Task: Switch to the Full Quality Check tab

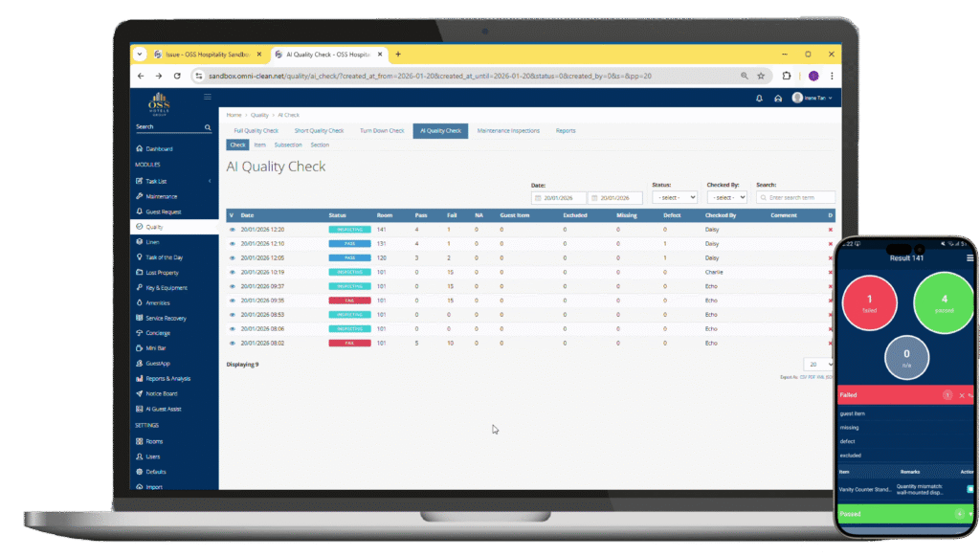Action: tap(256, 130)
